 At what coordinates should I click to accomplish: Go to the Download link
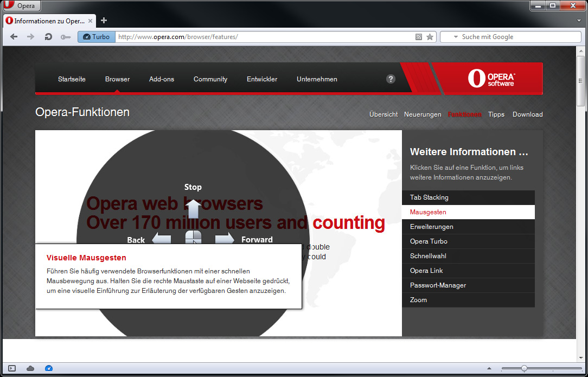(528, 114)
